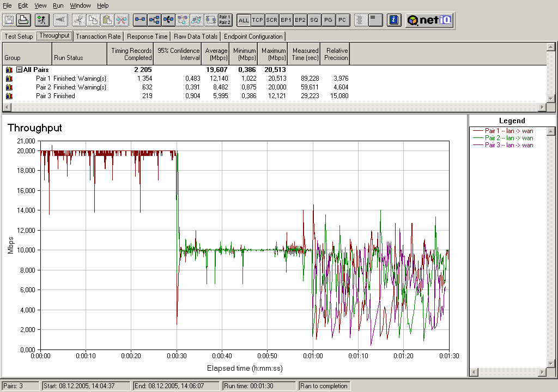Screen dimensions: 558x392
Task: Click the Add Pair toolbar icon
Action: tap(140, 20)
